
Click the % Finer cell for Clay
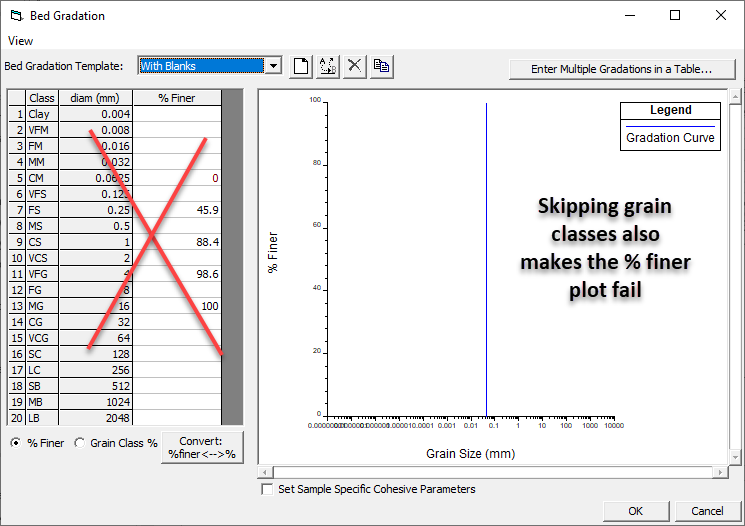(177, 114)
